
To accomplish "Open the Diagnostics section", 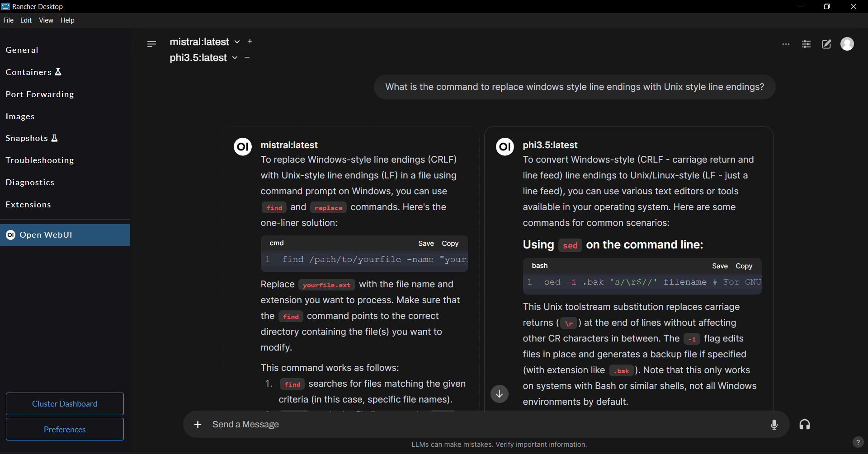I will (x=65, y=183).
